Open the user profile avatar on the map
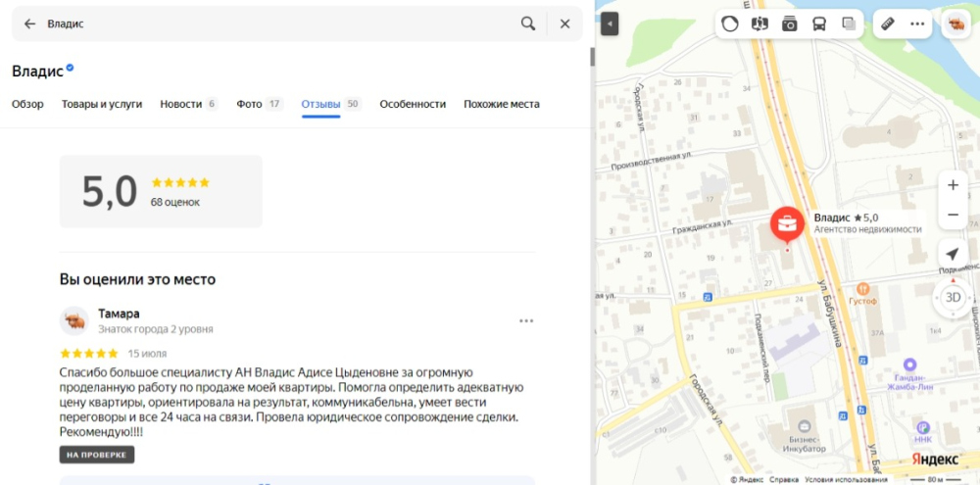 point(955,25)
